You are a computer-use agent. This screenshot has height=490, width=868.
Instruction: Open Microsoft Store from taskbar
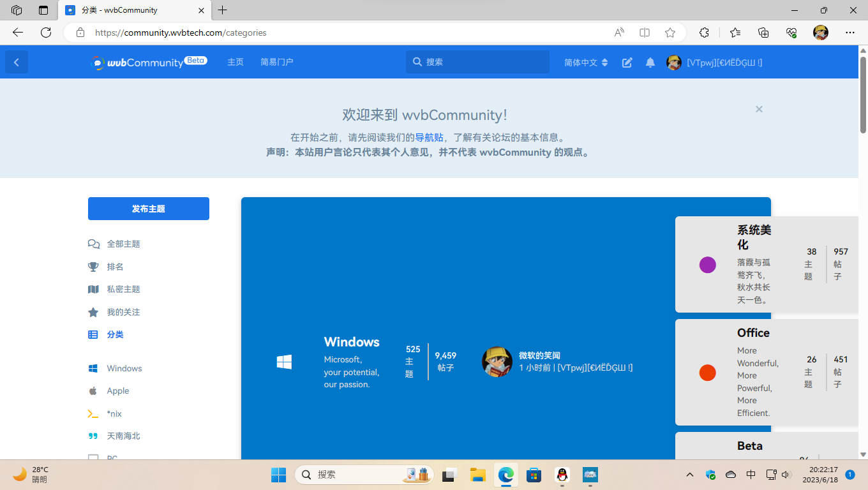coord(534,475)
